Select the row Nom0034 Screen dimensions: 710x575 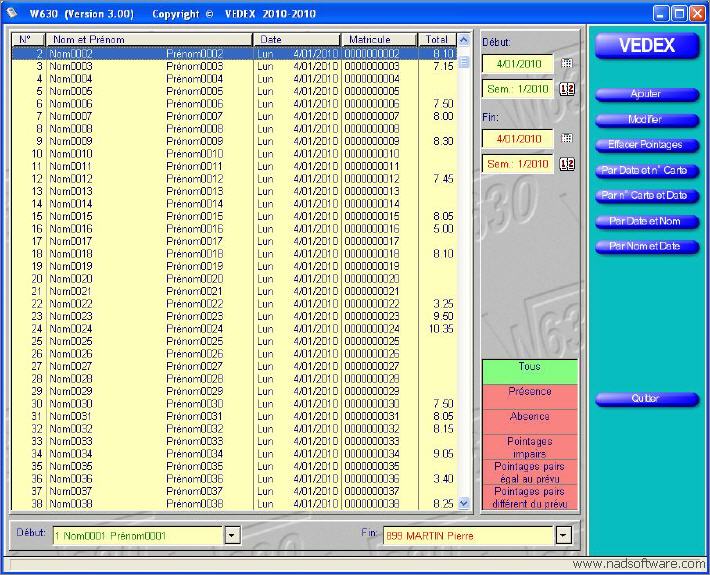point(234,454)
